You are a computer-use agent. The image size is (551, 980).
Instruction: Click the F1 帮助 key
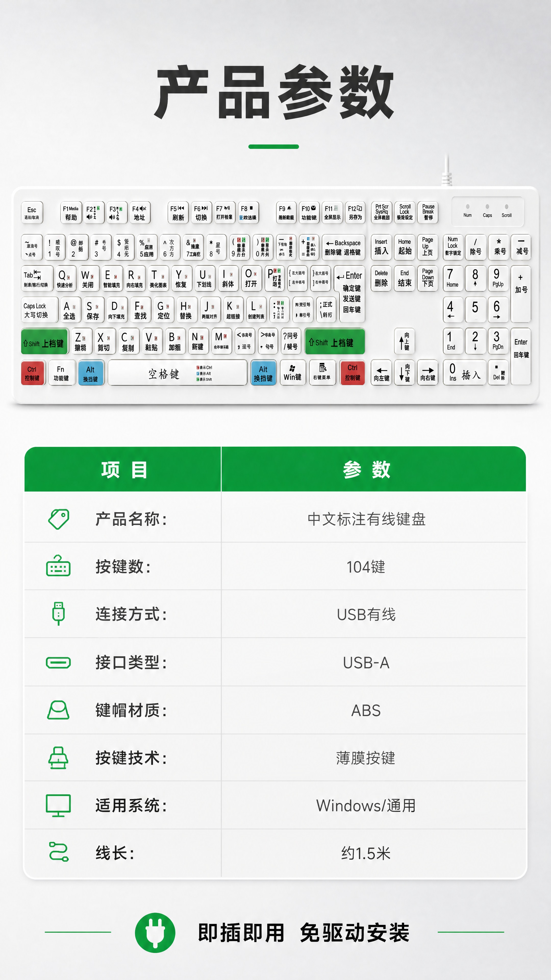pyautogui.click(x=71, y=212)
